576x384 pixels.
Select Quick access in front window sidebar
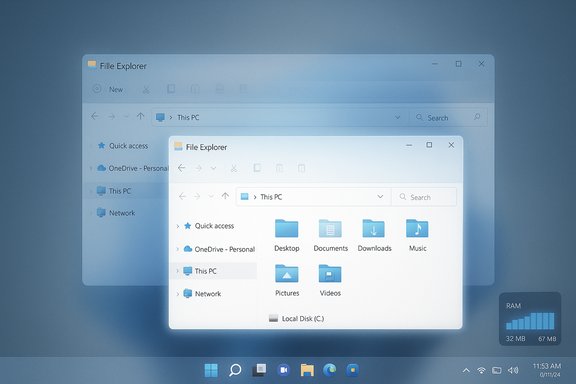[209, 226]
